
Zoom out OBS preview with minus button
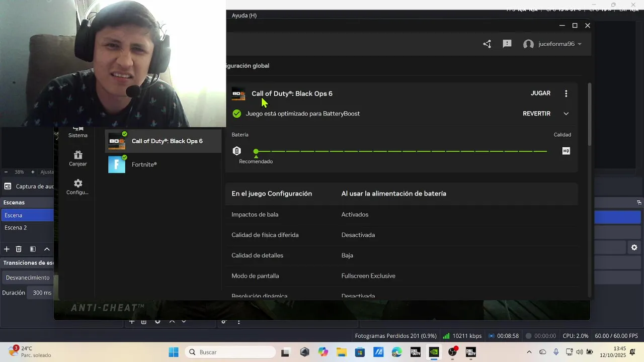7,172
